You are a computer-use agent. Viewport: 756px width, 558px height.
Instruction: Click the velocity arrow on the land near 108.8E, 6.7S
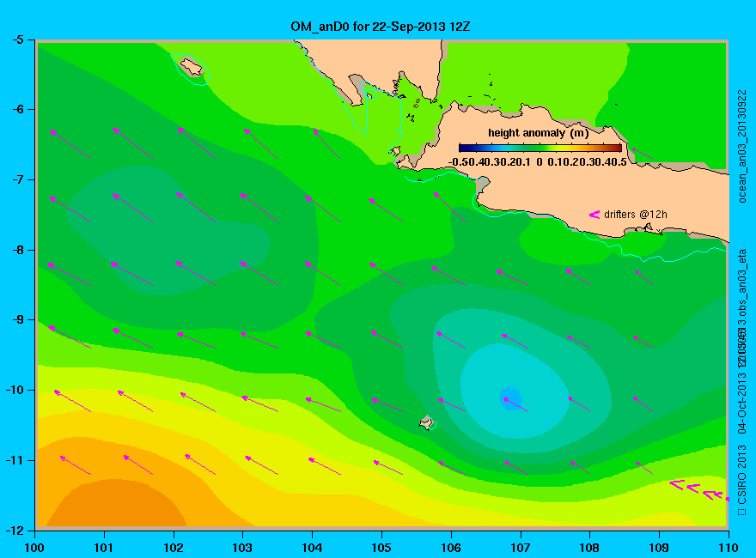coord(643,154)
